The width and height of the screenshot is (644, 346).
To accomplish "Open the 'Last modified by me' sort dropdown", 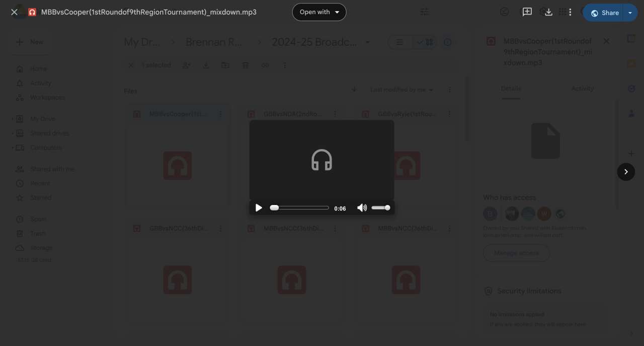I will (401, 90).
